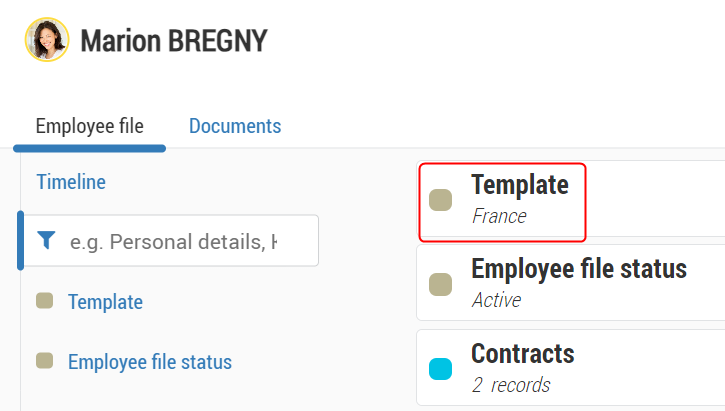Expand the Contracts card heading

pos(523,353)
